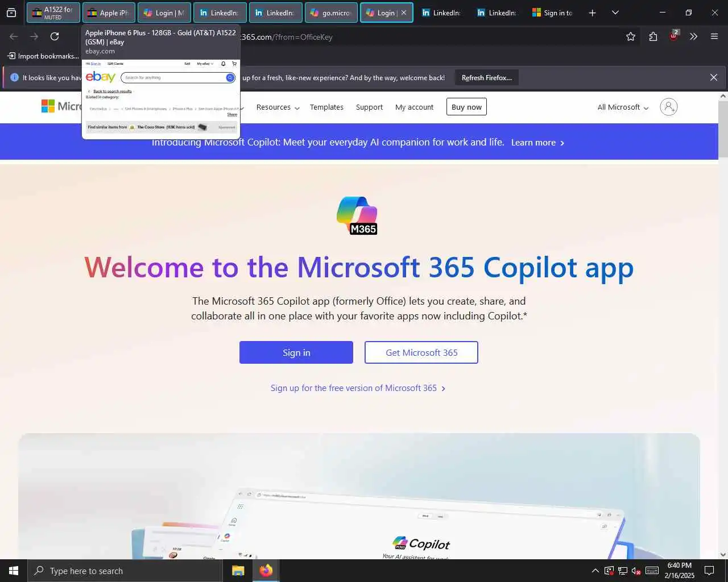Show more tools overflow chevron
Image resolution: width=728 pixels, height=582 pixels.
pyautogui.click(x=693, y=36)
